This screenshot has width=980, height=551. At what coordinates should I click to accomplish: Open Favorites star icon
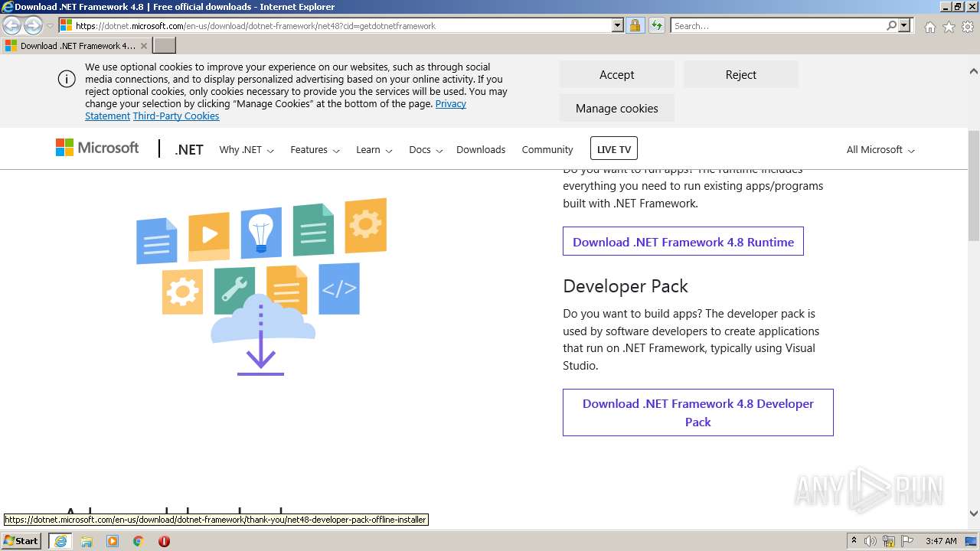(x=949, y=27)
